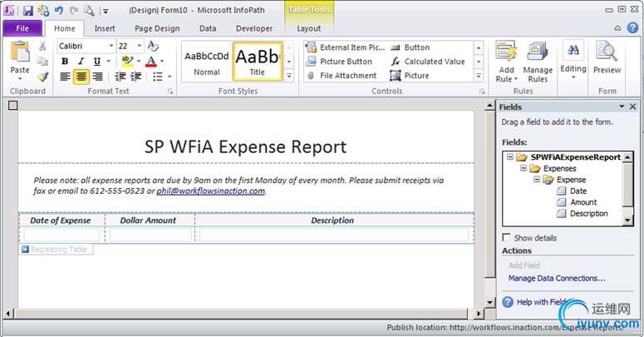This screenshot has width=644, height=337.
Task: Insert a Picture Button control
Action: [339, 62]
